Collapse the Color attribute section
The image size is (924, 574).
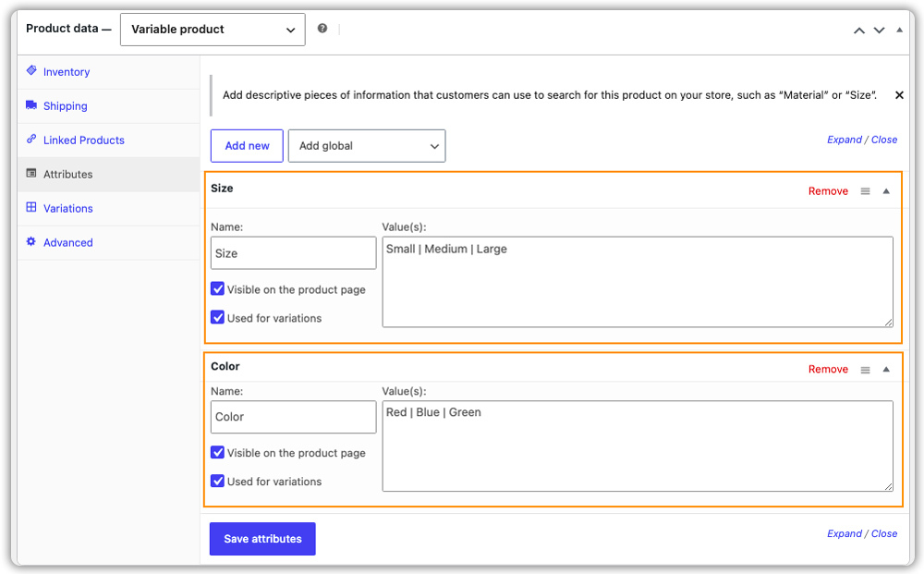tap(886, 369)
